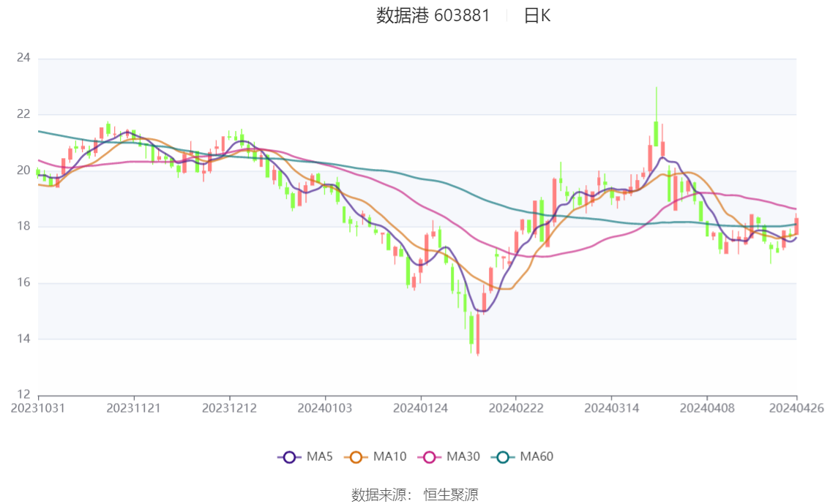
Task: Click the 20240426 x-axis date label
Action: tap(796, 408)
